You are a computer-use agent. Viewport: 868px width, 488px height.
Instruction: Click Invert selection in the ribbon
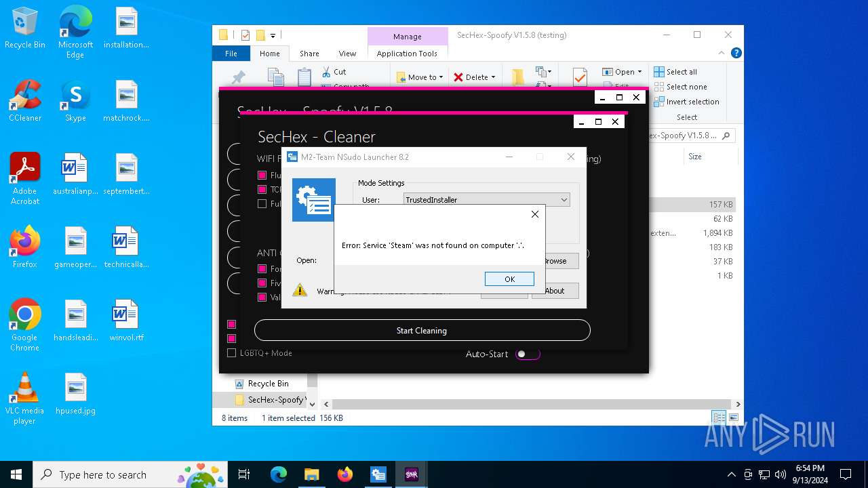686,102
